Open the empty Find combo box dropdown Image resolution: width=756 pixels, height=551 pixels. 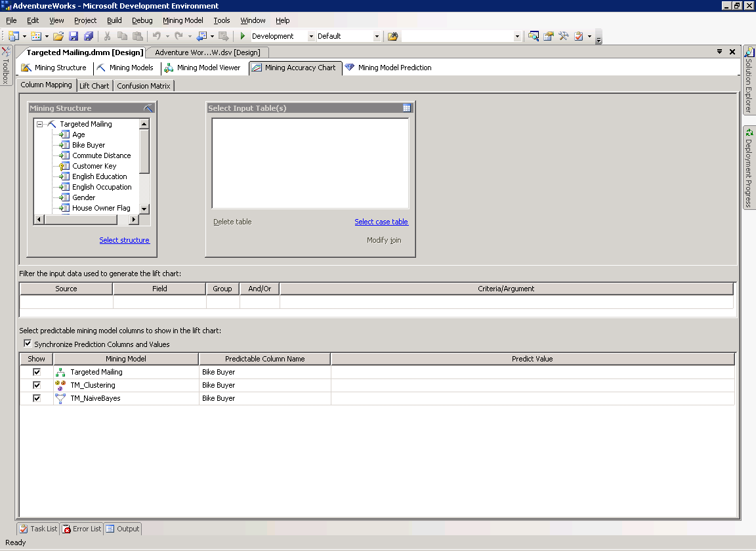pyautogui.click(x=517, y=36)
